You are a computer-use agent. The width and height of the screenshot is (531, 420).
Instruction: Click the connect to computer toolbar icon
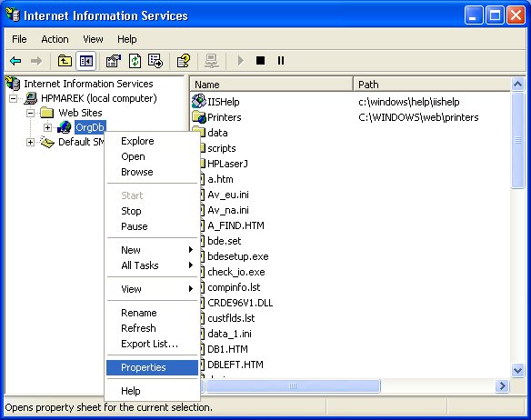click(x=212, y=61)
